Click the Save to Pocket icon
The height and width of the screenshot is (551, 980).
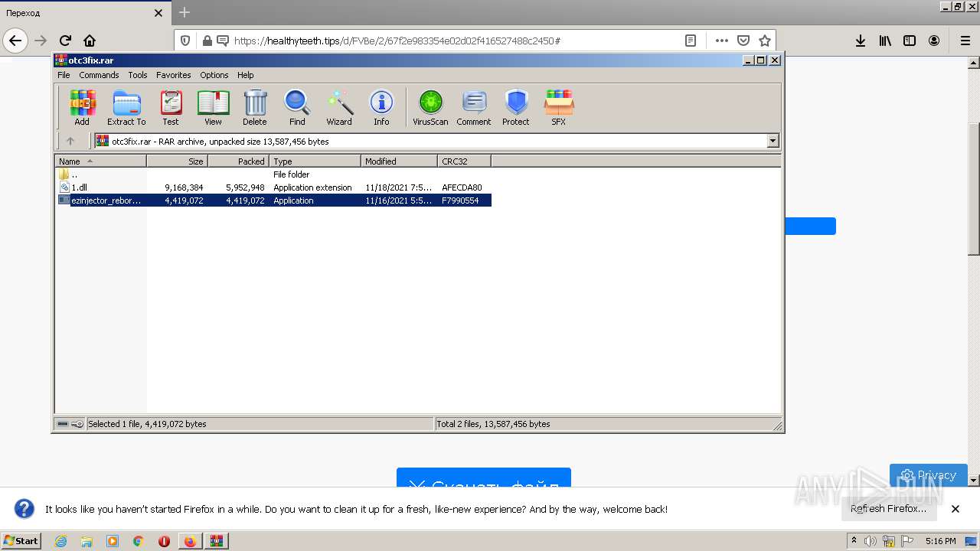743,41
